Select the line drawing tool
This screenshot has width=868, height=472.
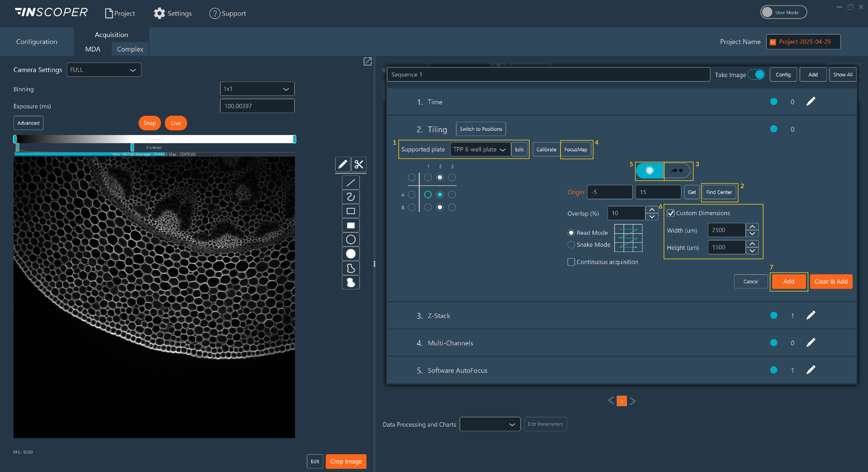[351, 182]
